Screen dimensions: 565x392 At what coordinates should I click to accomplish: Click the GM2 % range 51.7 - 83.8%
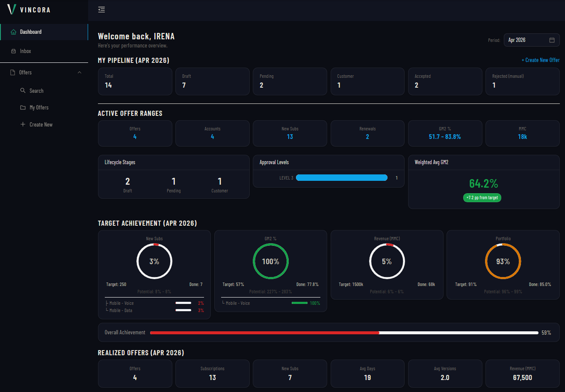[445, 137]
